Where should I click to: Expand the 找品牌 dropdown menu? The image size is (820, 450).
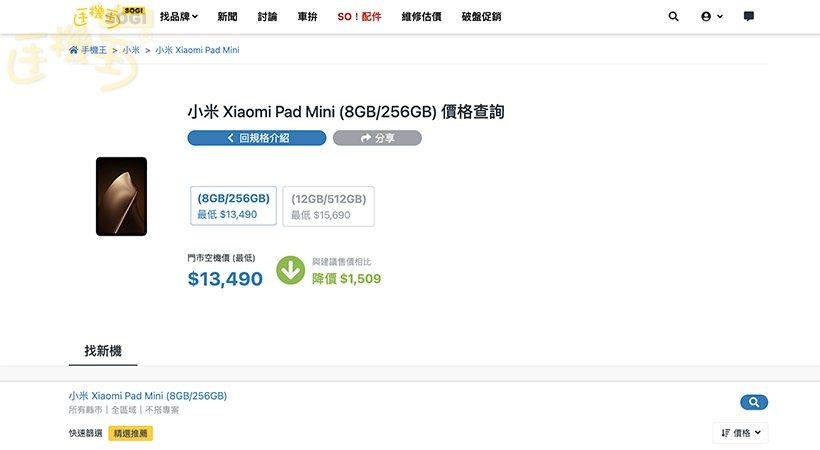tap(179, 17)
